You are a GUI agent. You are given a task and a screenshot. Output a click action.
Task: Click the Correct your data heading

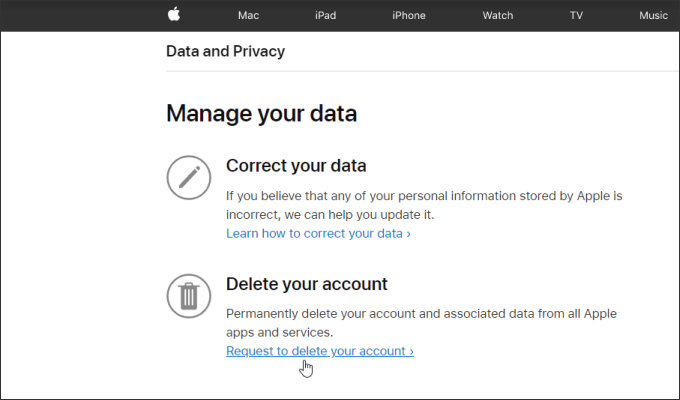click(x=296, y=166)
